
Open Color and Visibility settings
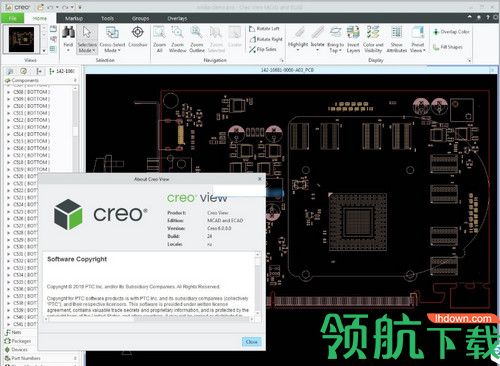coord(373,33)
